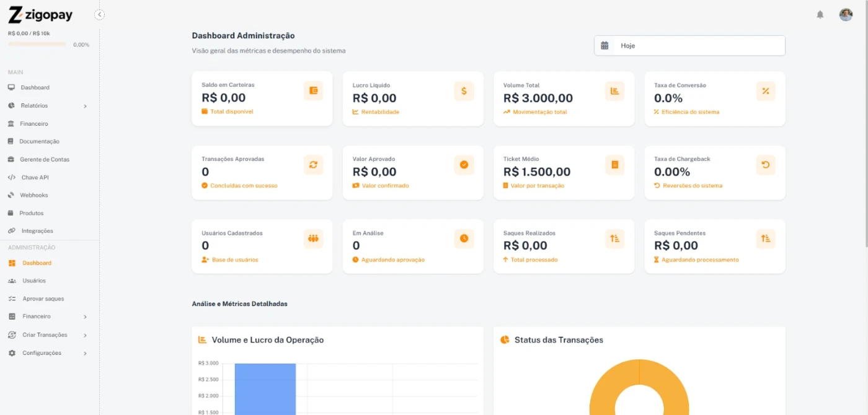Image resolution: width=868 pixels, height=415 pixels.
Task: Click the zigopay logo
Action: point(42,15)
